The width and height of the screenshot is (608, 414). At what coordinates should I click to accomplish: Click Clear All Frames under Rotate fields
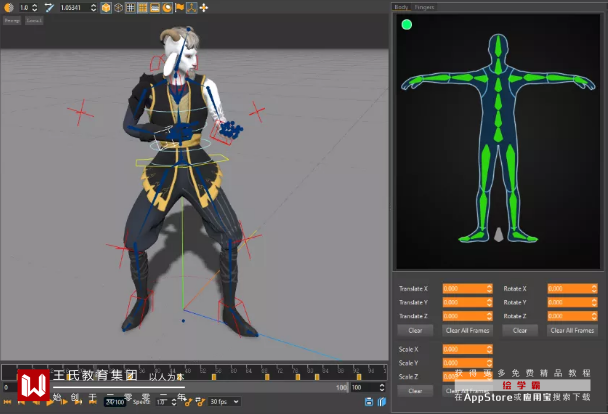tap(572, 330)
